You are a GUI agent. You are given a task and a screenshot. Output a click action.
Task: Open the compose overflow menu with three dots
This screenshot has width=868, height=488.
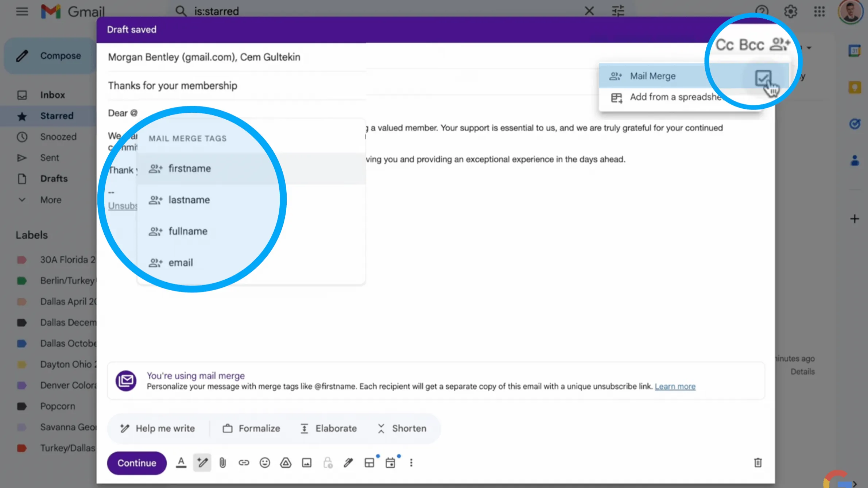[x=411, y=462]
